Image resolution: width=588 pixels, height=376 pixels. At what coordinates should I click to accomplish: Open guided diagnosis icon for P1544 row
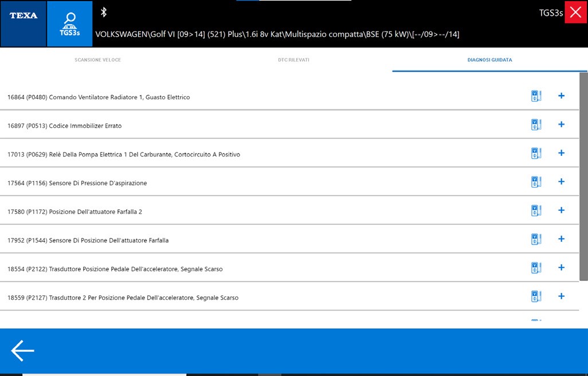tap(536, 239)
